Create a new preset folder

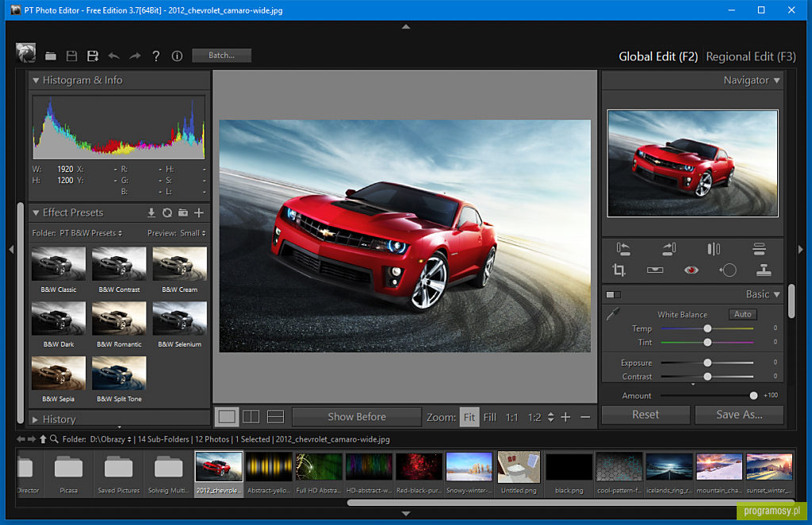pos(183,213)
